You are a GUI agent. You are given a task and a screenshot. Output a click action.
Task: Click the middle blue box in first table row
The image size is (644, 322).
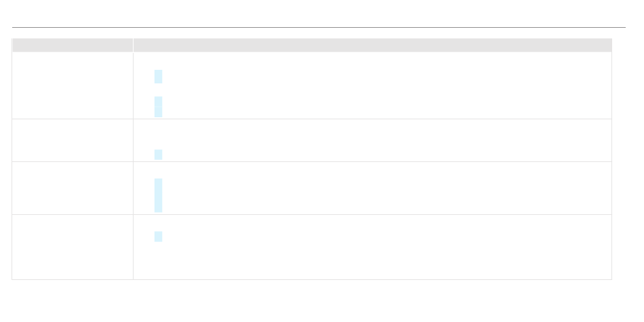click(x=158, y=102)
